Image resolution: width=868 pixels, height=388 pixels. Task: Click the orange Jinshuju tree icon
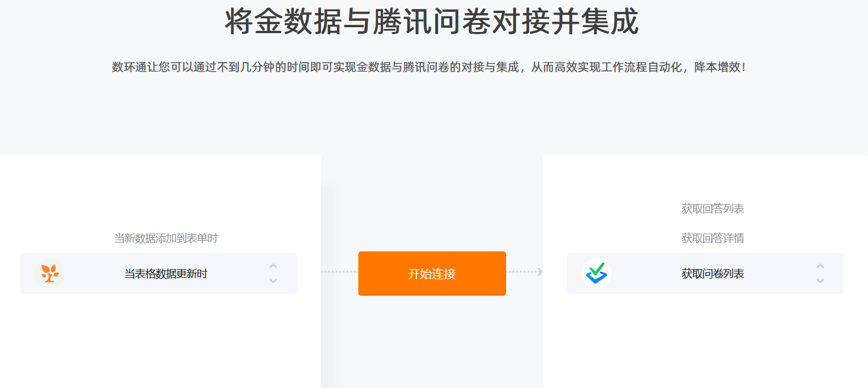pyautogui.click(x=50, y=273)
